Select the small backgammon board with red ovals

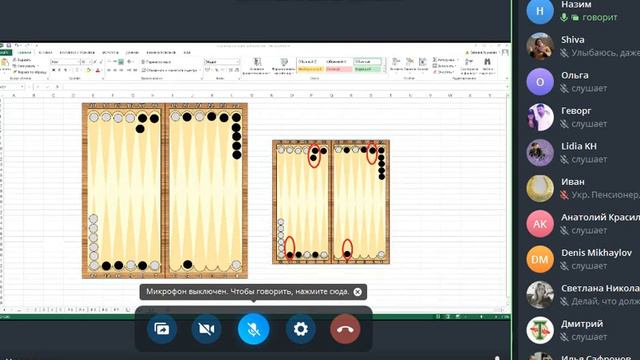331,202
